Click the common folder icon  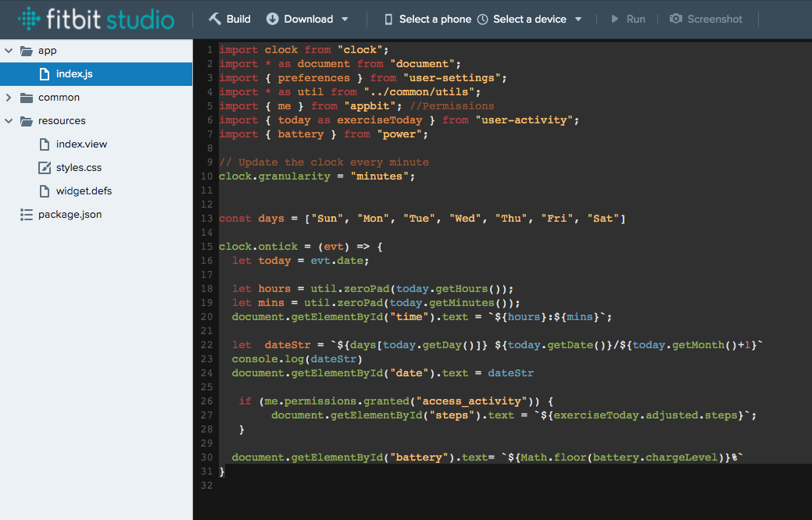[x=27, y=98]
